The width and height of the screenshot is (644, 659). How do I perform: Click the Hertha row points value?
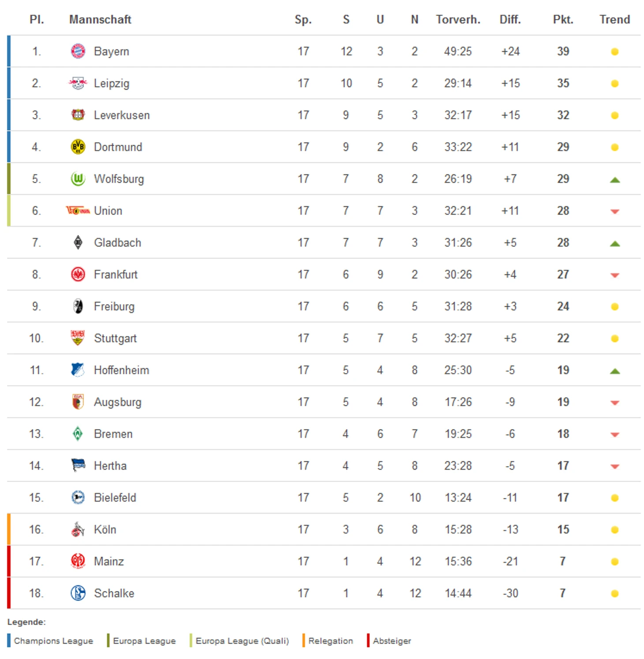tap(563, 466)
